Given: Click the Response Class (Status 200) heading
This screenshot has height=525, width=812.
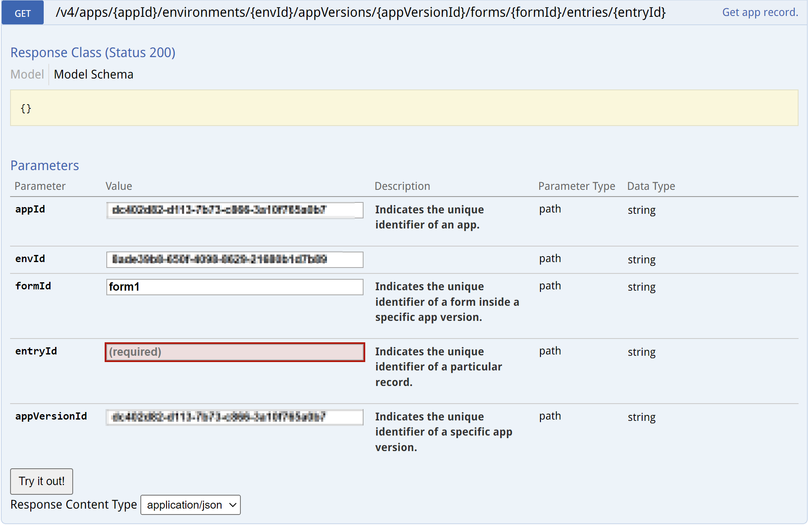Looking at the screenshot, I should pyautogui.click(x=92, y=52).
